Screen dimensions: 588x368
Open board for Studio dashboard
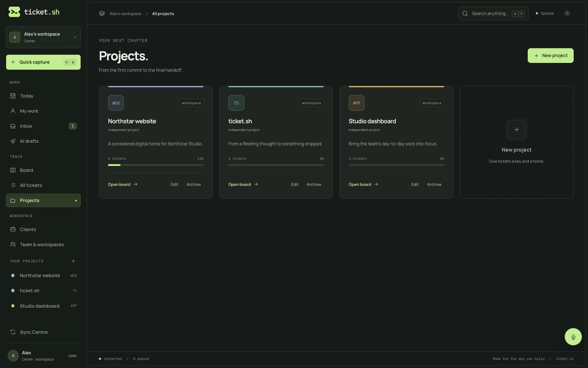tap(363, 184)
